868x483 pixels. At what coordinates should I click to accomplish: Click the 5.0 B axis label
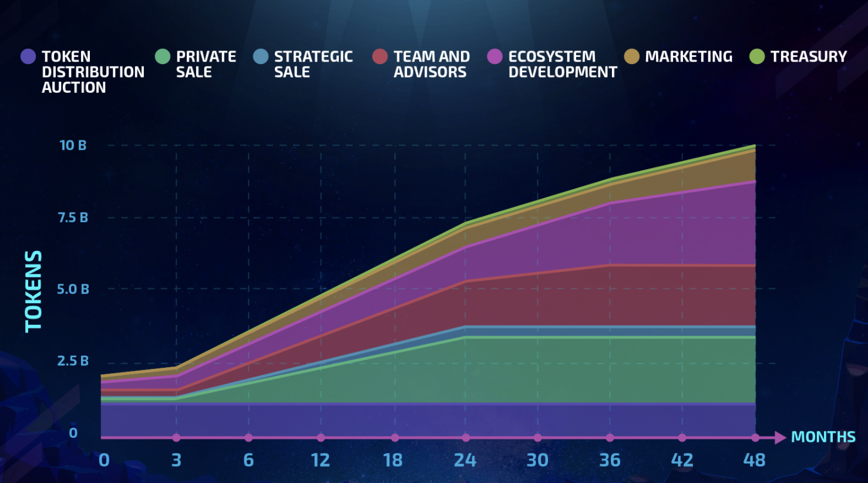click(x=73, y=289)
